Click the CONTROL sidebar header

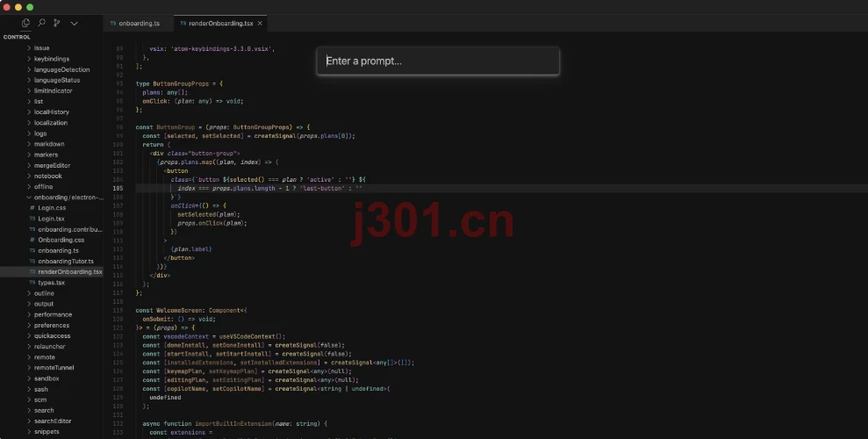(x=18, y=37)
